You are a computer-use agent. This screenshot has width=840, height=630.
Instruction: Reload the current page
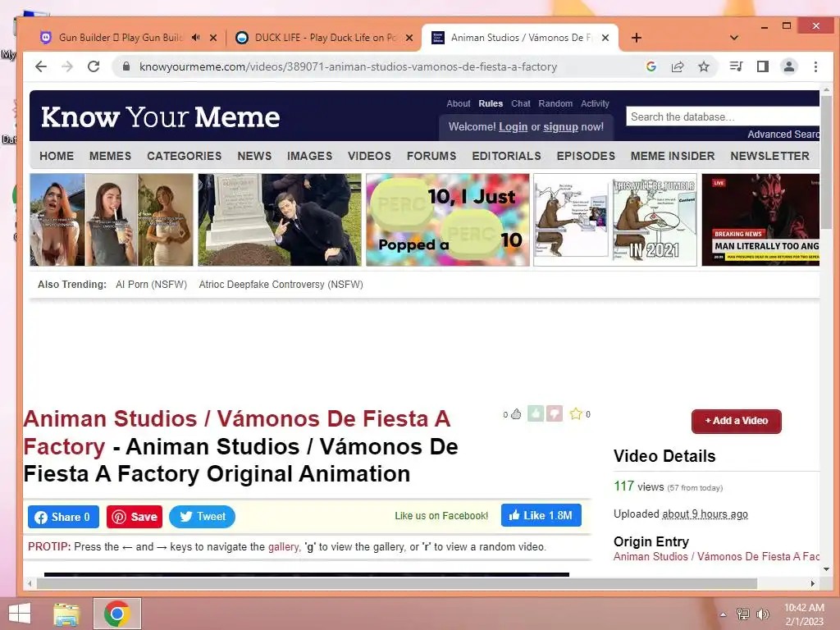(94, 66)
